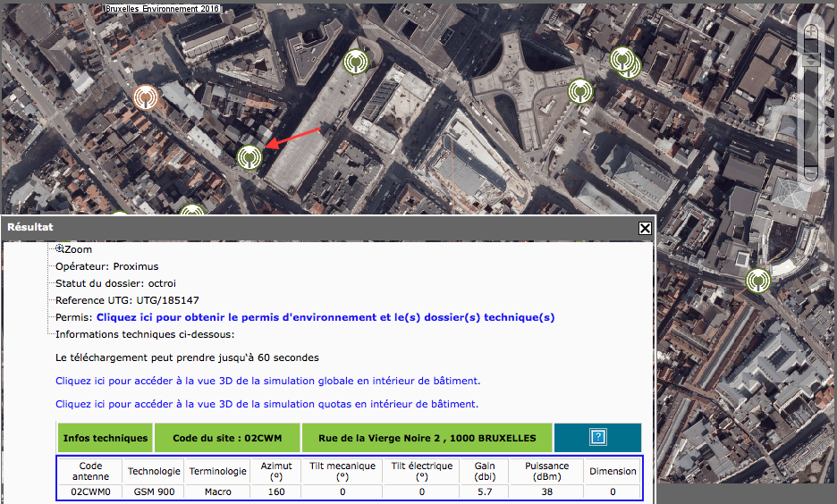Click the magnifier Zoom icon in results
Screen dimensions: 837x504
[60, 249]
